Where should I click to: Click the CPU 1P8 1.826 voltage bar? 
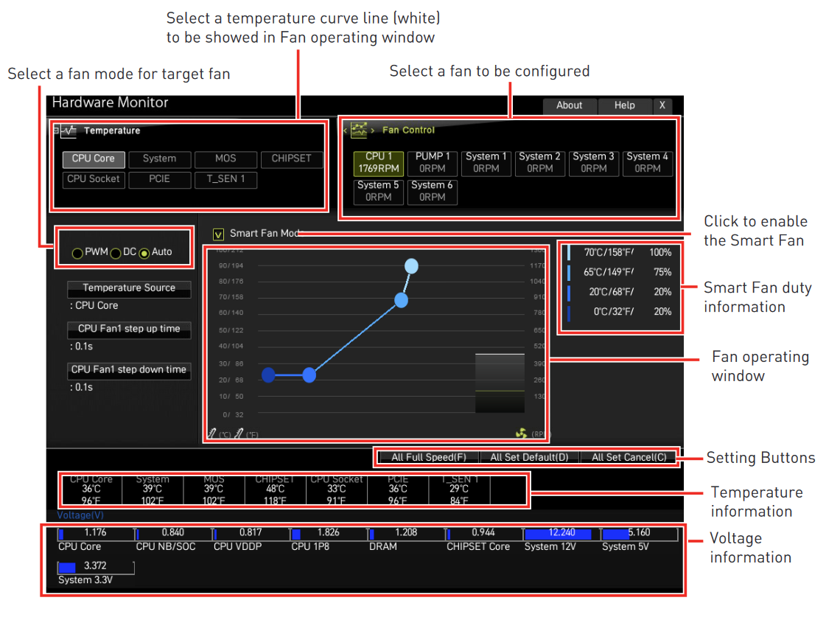(x=329, y=534)
